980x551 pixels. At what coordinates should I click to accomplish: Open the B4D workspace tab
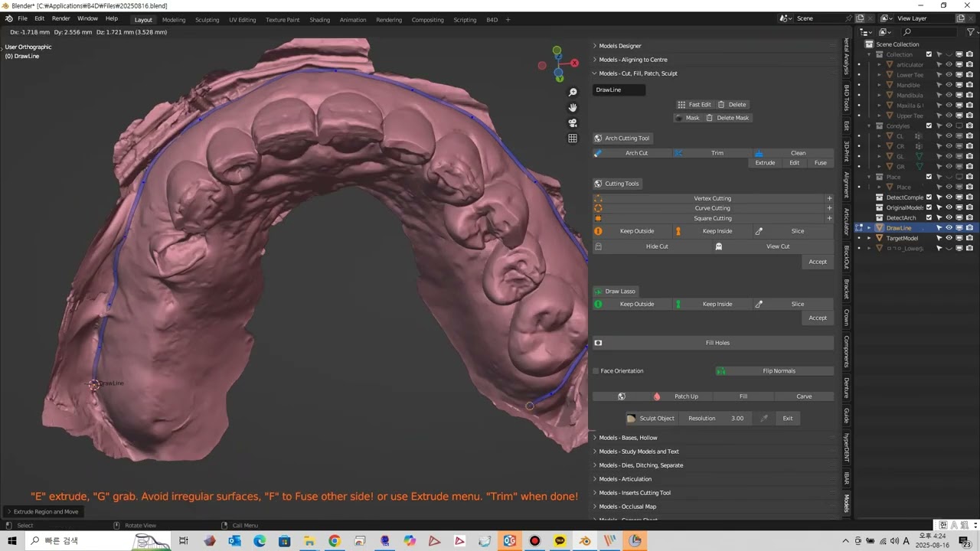pos(492,20)
